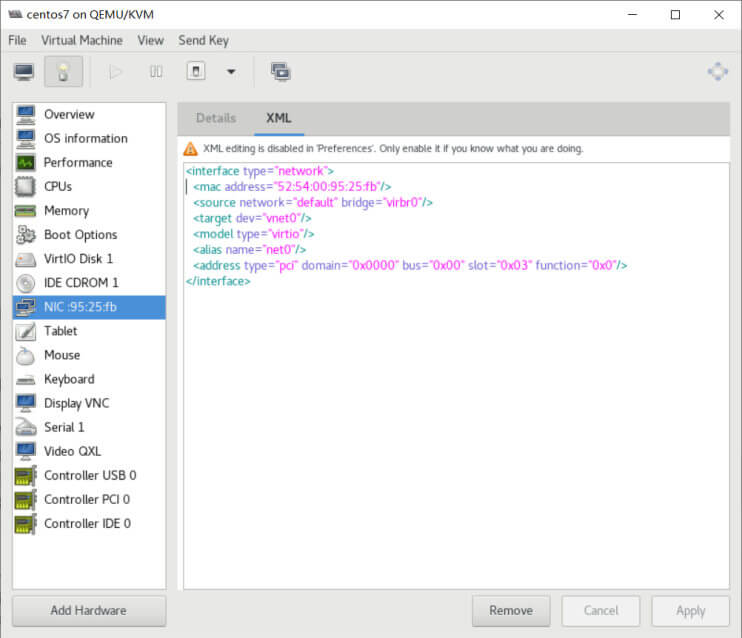Screen dimensions: 742x638
Task: Click the mac address line in XML
Action: click(292, 186)
